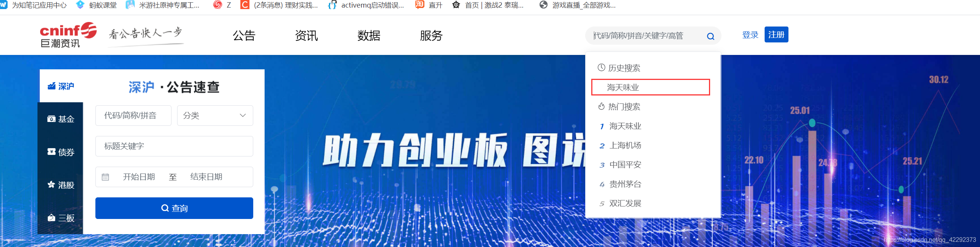Open the cninfo 巨潮资讯 logo
980x247 pixels.
[68, 35]
